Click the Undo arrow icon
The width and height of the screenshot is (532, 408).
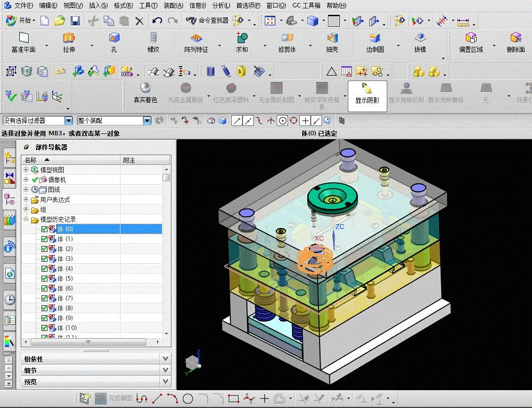tap(157, 21)
